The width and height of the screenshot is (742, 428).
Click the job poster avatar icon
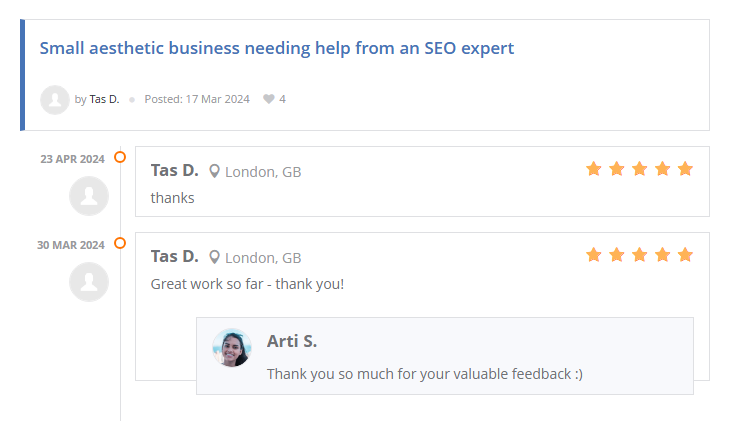pyautogui.click(x=55, y=99)
